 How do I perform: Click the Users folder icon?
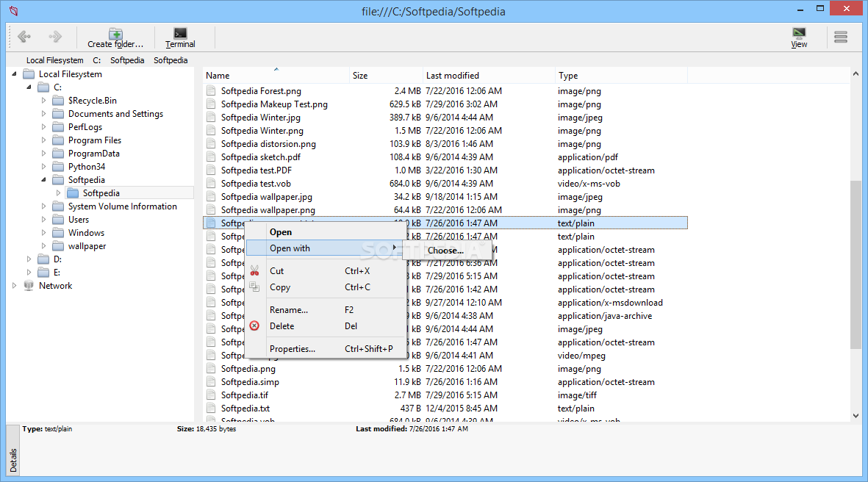(58, 220)
